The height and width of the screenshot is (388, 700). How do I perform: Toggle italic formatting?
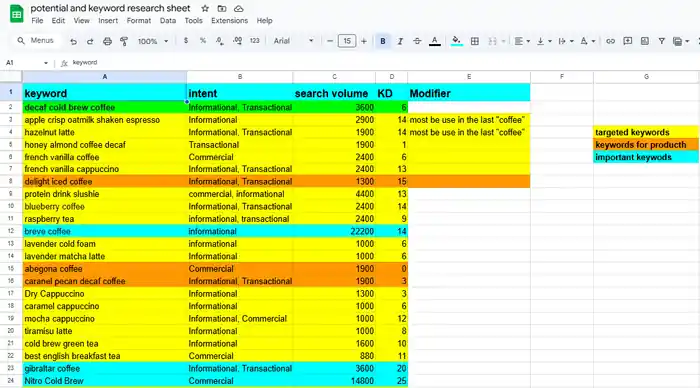click(x=400, y=41)
